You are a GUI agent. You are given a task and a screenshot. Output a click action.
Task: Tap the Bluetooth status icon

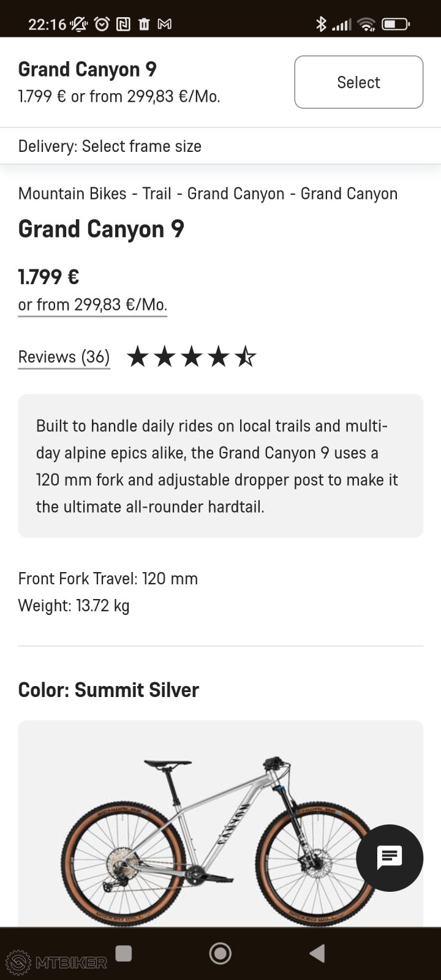coord(320,24)
